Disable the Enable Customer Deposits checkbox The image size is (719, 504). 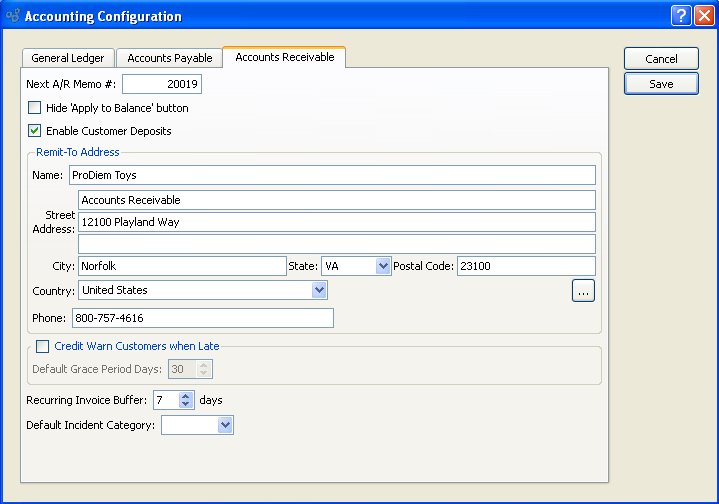tap(35, 131)
